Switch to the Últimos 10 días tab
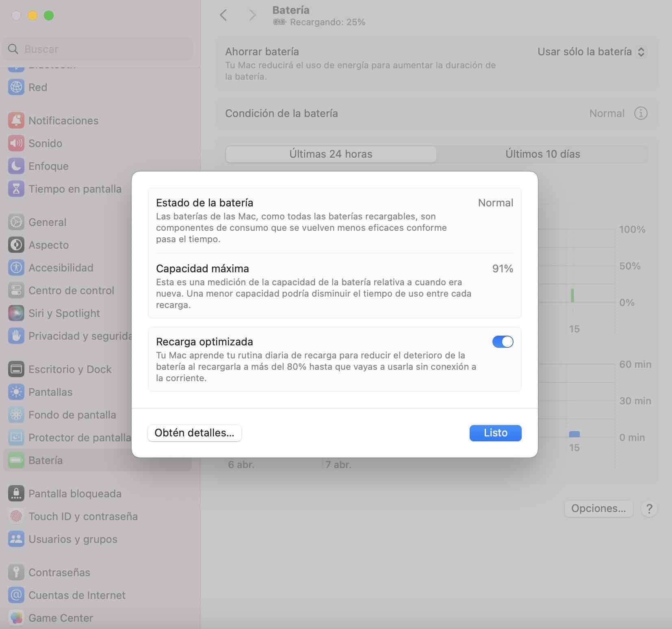The image size is (672, 629). tap(542, 154)
